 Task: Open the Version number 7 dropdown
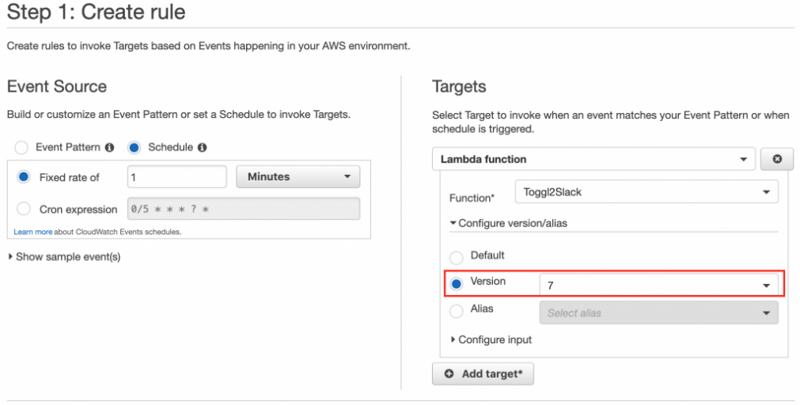pos(658,285)
